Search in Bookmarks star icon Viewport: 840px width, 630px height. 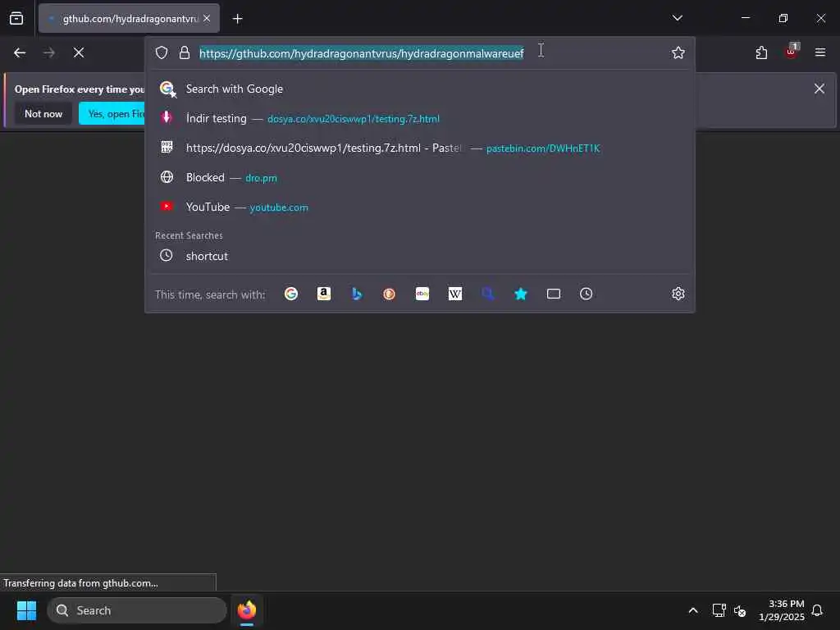(521, 294)
